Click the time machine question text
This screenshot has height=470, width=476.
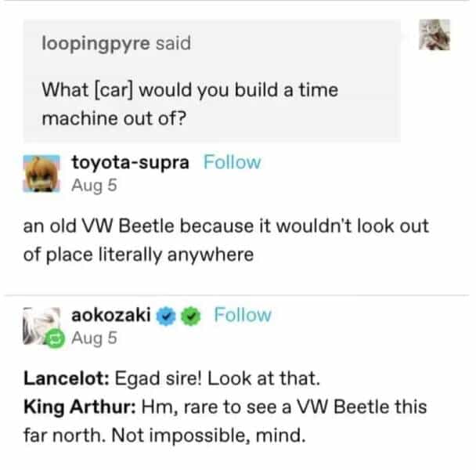[x=189, y=103]
